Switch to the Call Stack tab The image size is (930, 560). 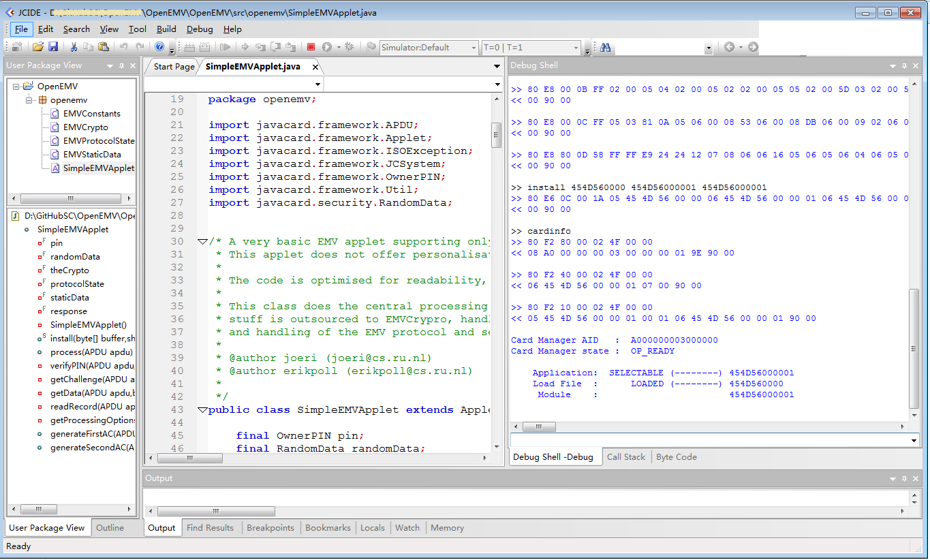pos(625,457)
